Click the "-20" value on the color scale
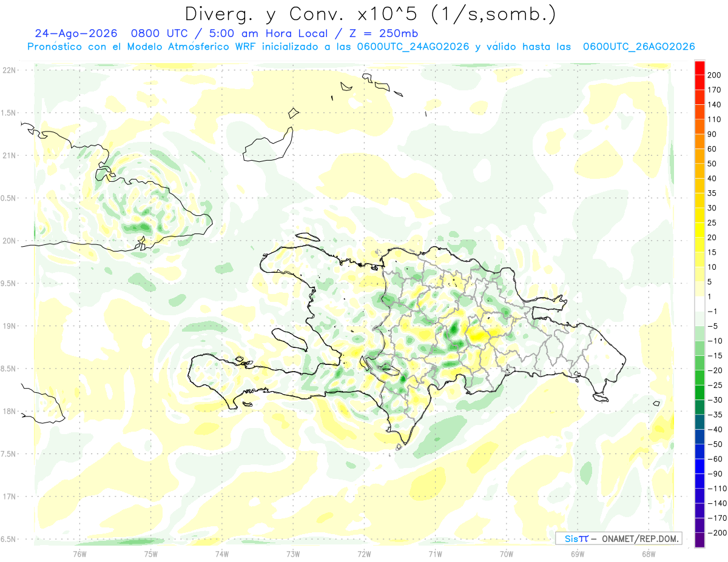 (716, 370)
